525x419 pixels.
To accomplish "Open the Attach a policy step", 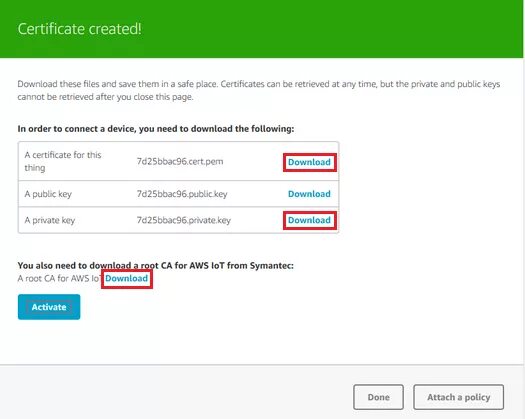I will tap(458, 397).
